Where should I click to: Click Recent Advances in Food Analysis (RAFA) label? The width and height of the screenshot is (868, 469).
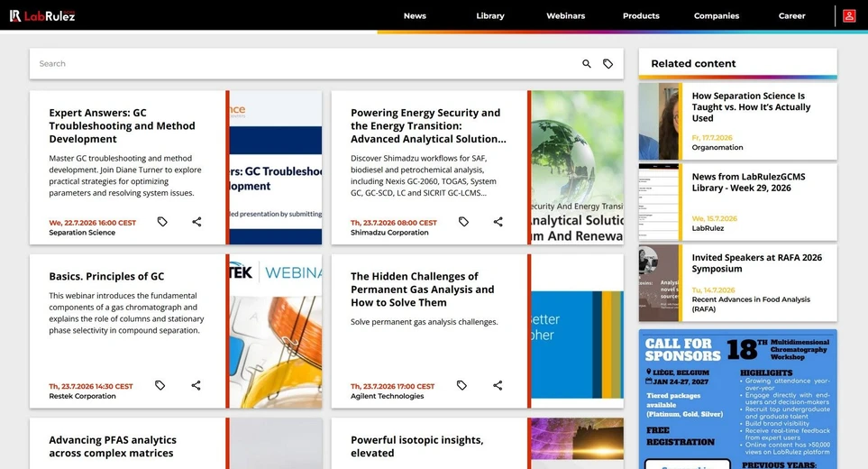click(x=751, y=304)
